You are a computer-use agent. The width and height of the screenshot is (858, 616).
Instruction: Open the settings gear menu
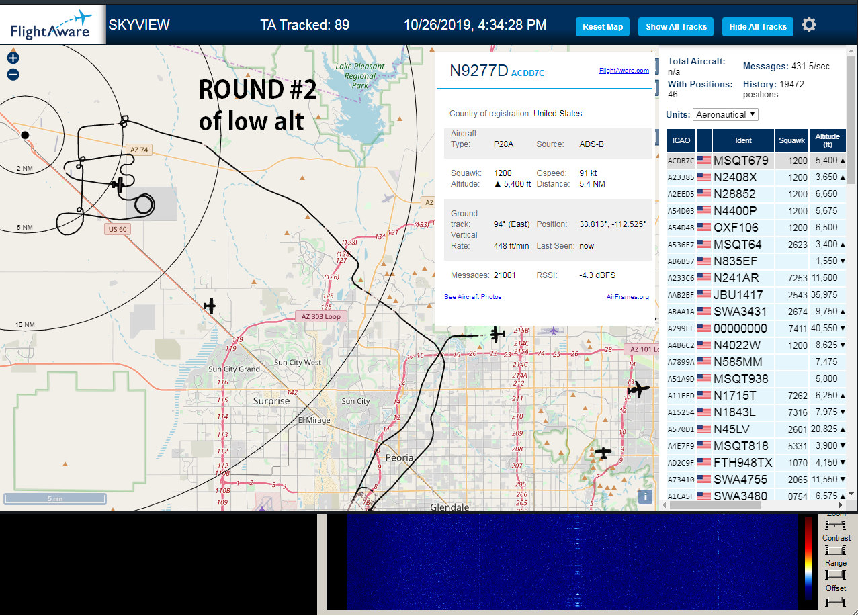(x=809, y=26)
